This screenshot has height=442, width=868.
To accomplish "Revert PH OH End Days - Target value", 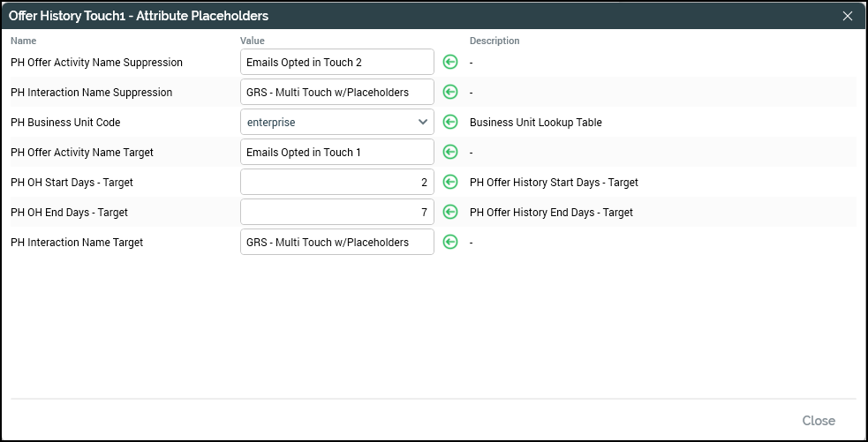I will click(450, 213).
